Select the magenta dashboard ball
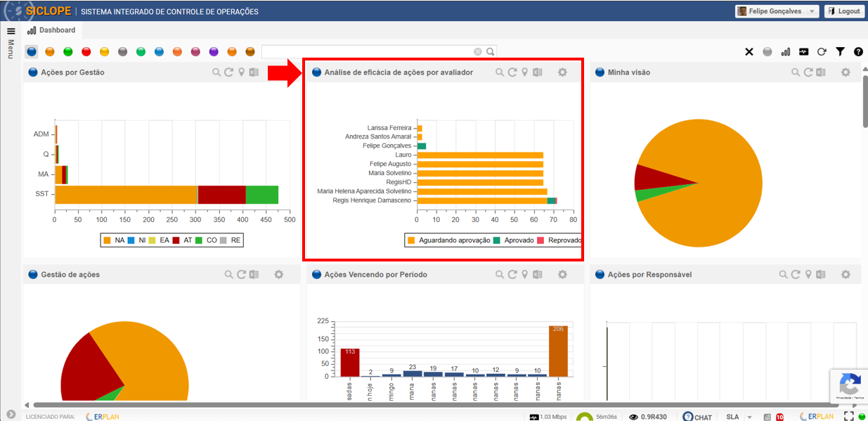868x421 pixels. coord(195,51)
